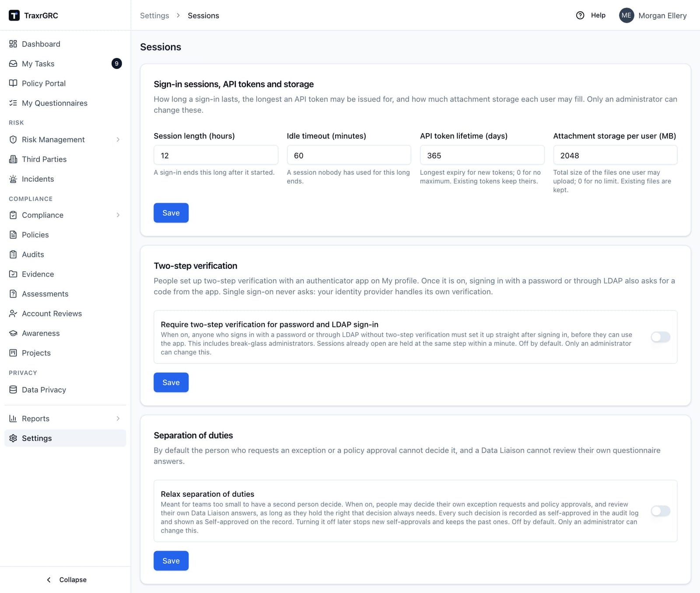Open Audits in sidebar
Screen dimensions: 700x593
coord(65,254)
